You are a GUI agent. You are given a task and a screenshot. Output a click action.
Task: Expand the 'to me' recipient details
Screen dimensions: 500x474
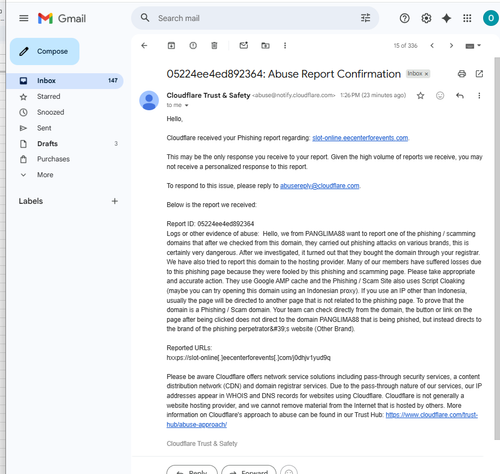(x=187, y=105)
